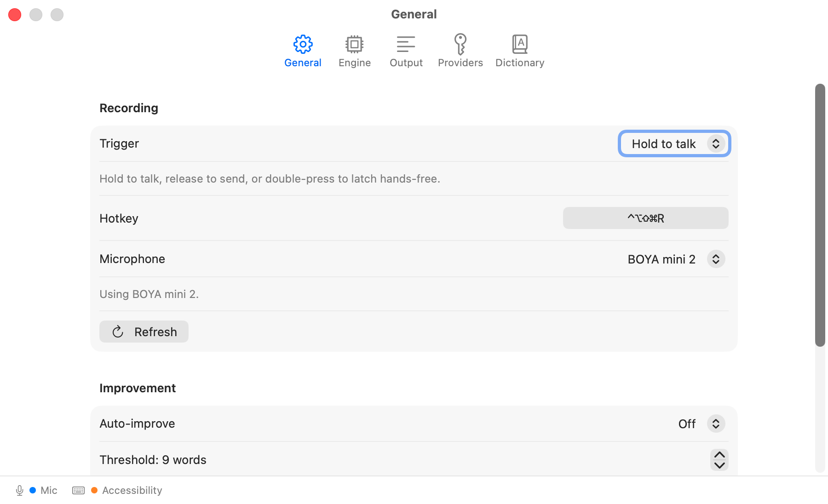828x504 pixels.
Task: Switch to the Output tab label
Action: [406, 63]
